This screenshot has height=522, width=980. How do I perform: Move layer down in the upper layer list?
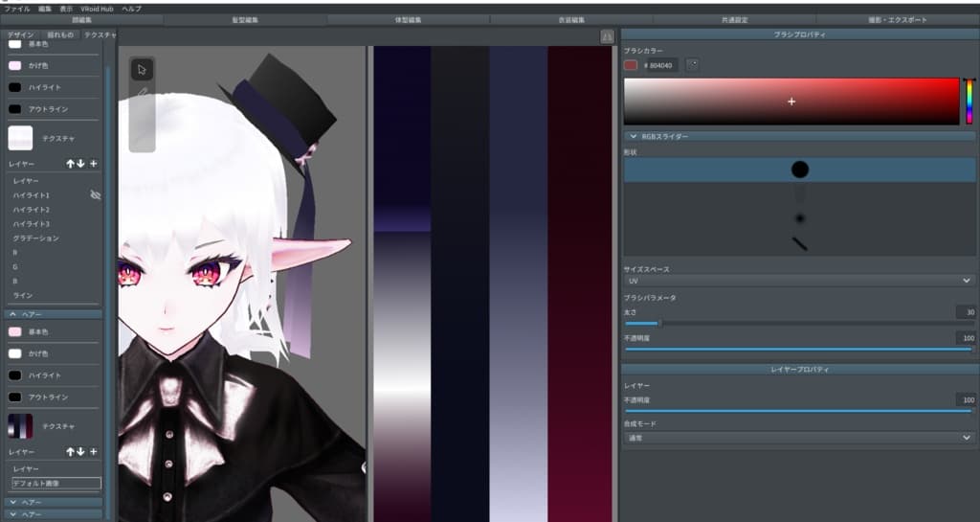coord(81,164)
